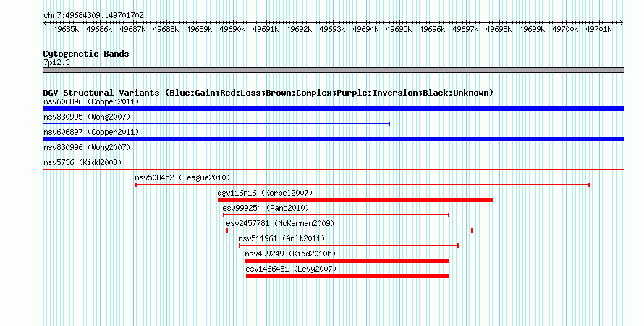The width and height of the screenshot is (644, 326).
Task: Click the 49689k ruler tick label
Action: point(199,29)
